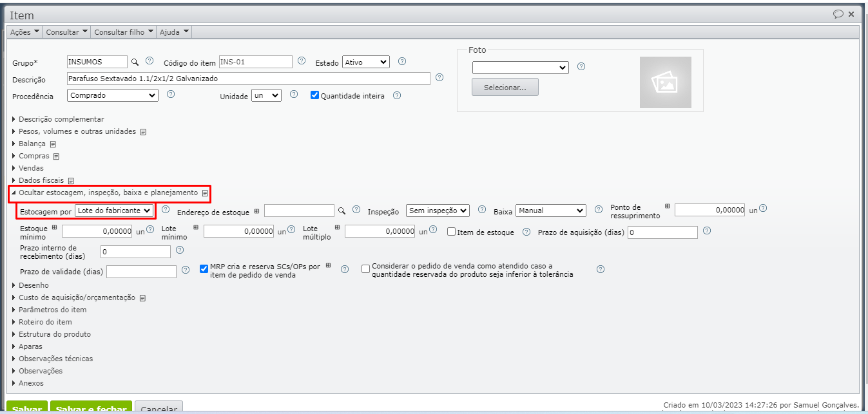The height and width of the screenshot is (414, 868).
Task: Open help icon next to Estocagem por dropdown
Action: point(166,209)
